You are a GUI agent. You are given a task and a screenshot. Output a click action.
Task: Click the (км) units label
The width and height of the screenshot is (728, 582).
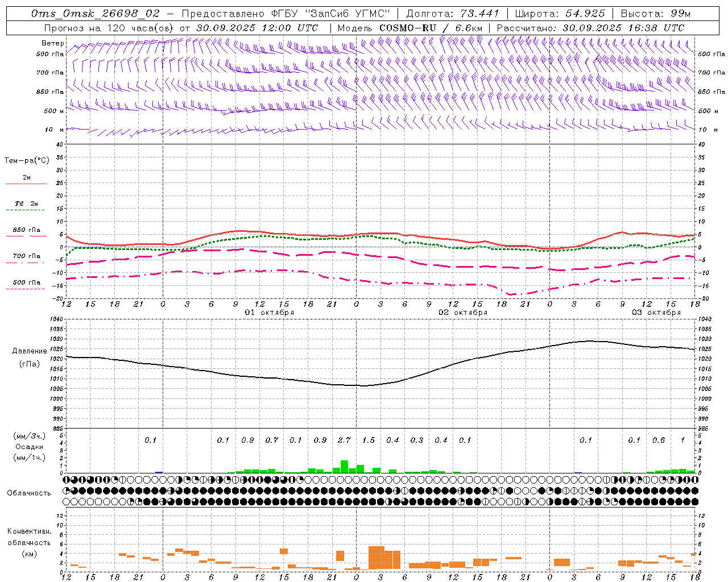[x=30, y=554]
